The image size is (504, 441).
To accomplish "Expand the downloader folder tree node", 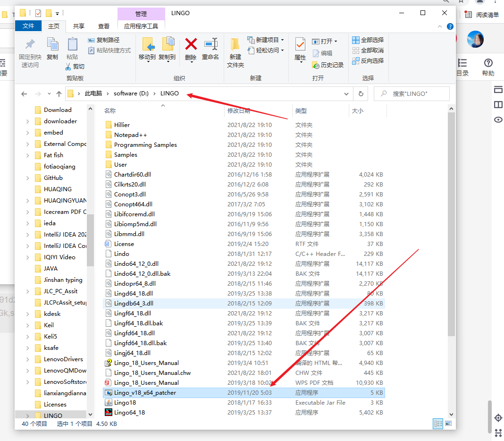I will (28, 121).
